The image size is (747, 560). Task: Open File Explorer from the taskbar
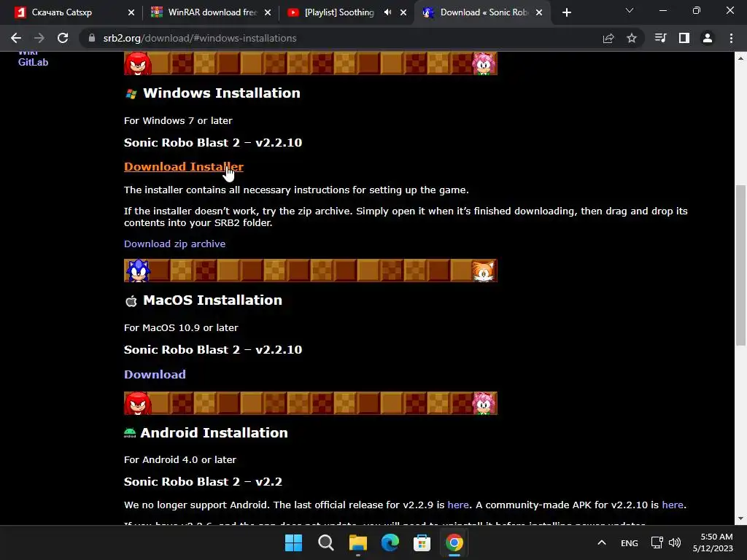357,542
